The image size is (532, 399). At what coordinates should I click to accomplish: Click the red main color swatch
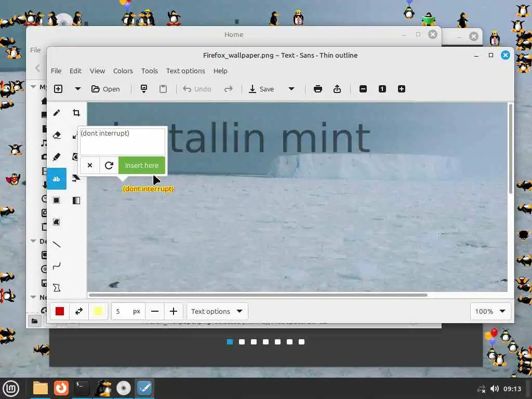[x=60, y=311]
